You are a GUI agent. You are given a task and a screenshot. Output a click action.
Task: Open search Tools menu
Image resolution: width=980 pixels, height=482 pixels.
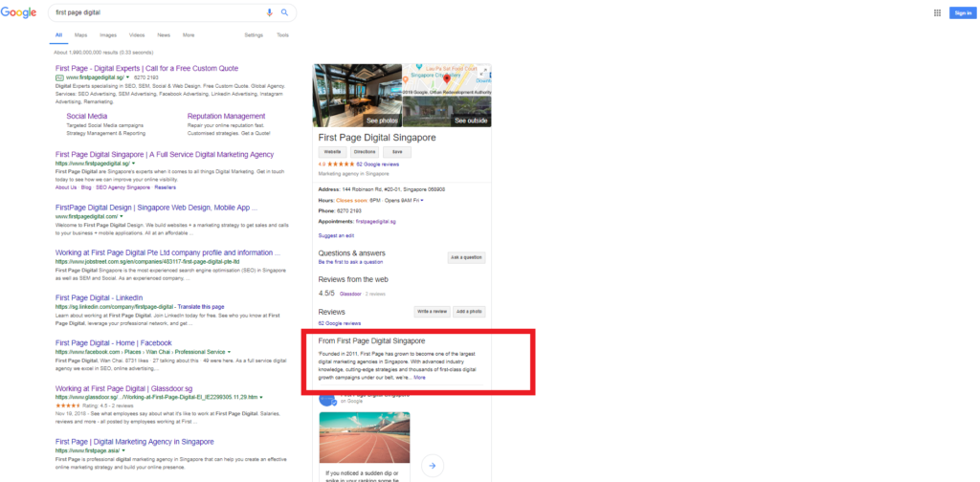pyautogui.click(x=282, y=35)
